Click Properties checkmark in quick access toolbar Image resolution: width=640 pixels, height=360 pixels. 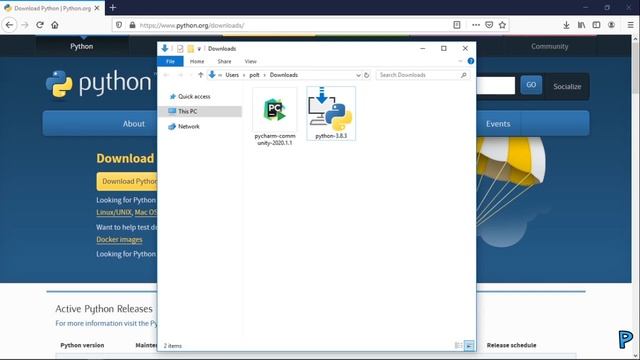tap(180, 49)
